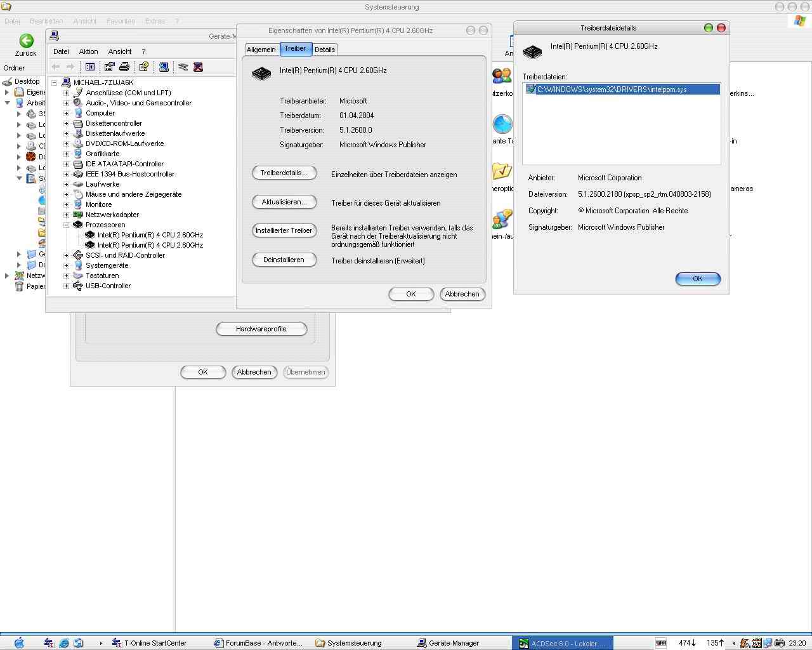
Task: Switch to ForumBase taskbar button
Action: 258,643
